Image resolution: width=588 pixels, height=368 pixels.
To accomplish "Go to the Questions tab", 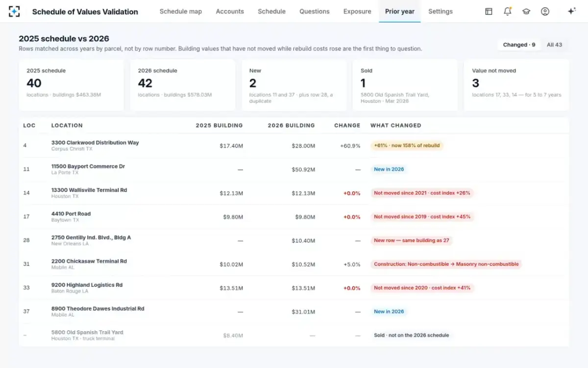I will coord(315,11).
